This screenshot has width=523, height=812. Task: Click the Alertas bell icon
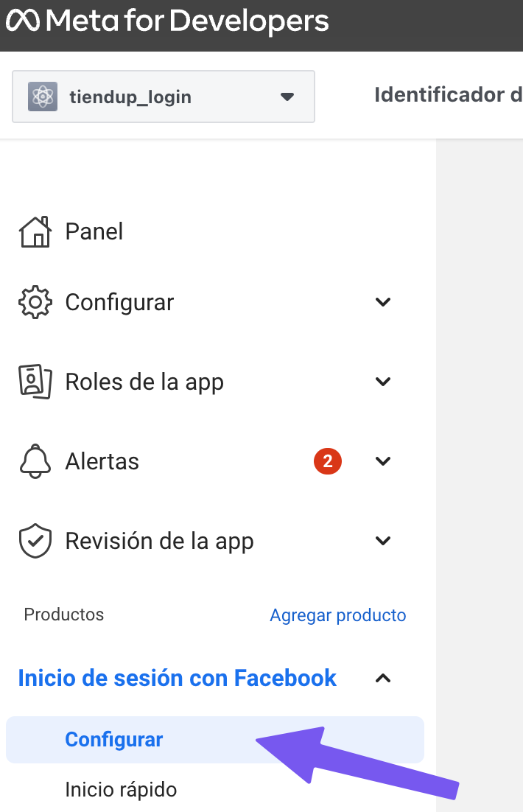coord(35,461)
